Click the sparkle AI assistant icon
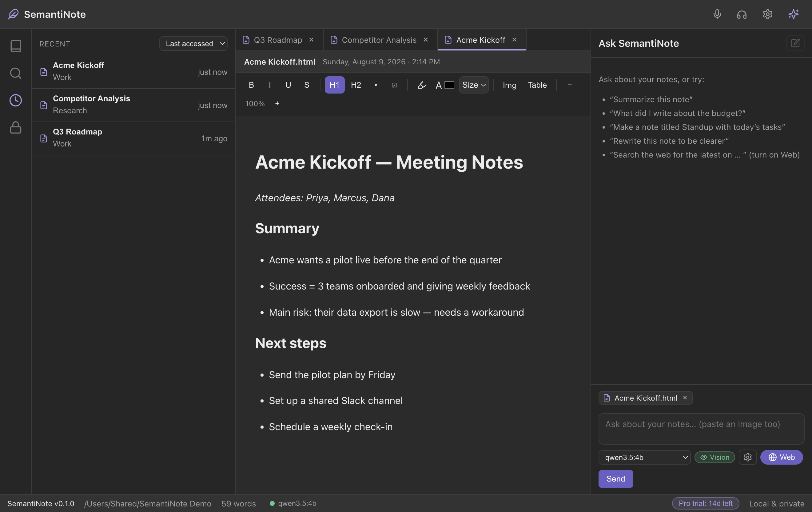The width and height of the screenshot is (812, 512). pos(794,14)
